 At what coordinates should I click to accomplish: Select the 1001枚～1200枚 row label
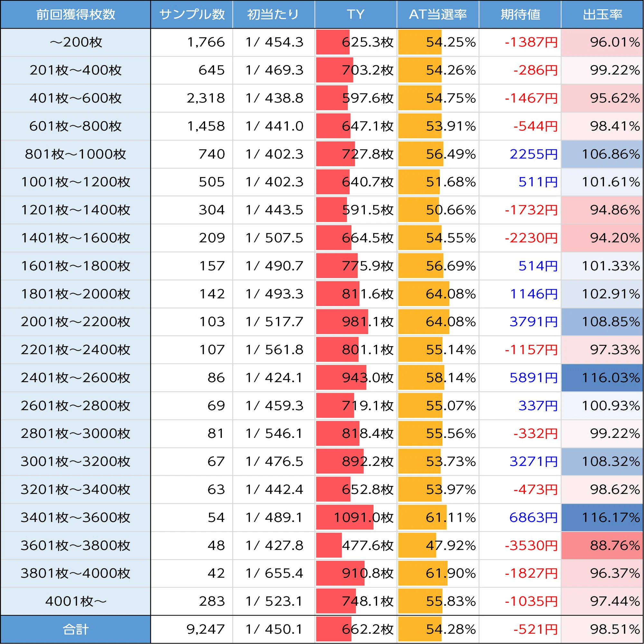click(x=76, y=182)
